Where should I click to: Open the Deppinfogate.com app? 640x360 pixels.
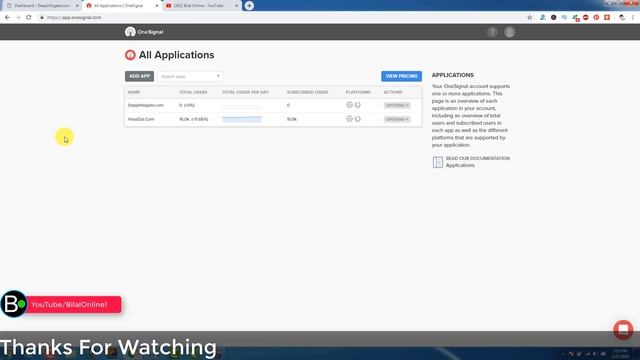pyautogui.click(x=145, y=105)
